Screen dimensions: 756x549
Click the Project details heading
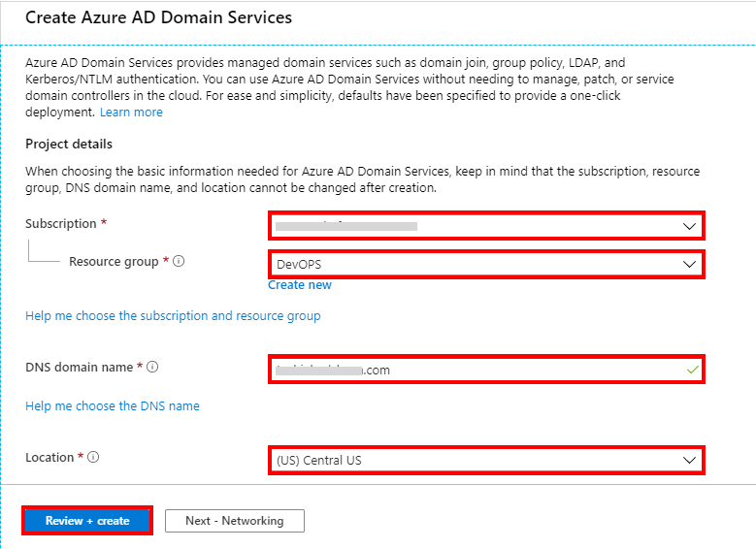[69, 145]
